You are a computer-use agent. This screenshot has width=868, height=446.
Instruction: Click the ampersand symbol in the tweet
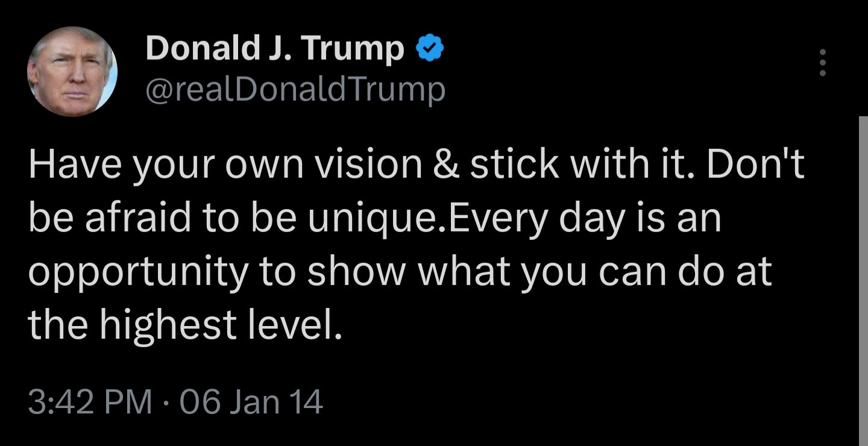pyautogui.click(x=446, y=166)
